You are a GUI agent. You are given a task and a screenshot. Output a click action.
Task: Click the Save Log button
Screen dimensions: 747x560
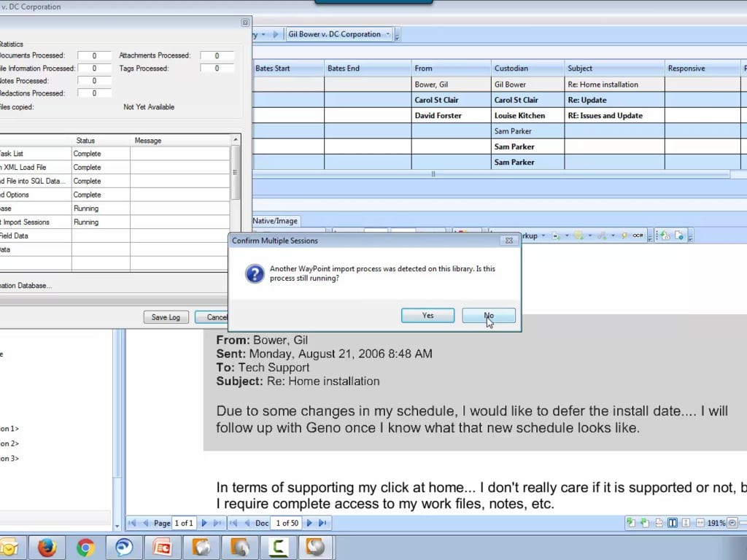tap(166, 317)
